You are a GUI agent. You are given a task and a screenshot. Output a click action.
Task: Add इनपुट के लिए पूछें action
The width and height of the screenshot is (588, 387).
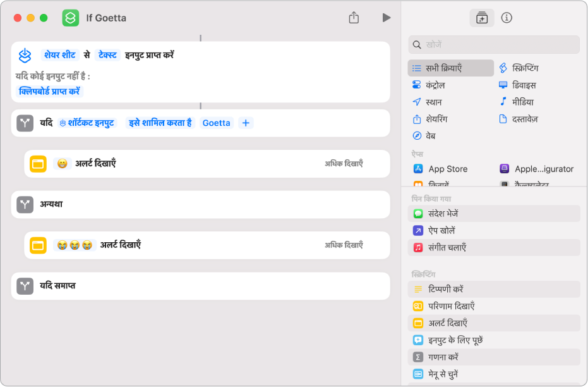pyautogui.click(x=494, y=340)
